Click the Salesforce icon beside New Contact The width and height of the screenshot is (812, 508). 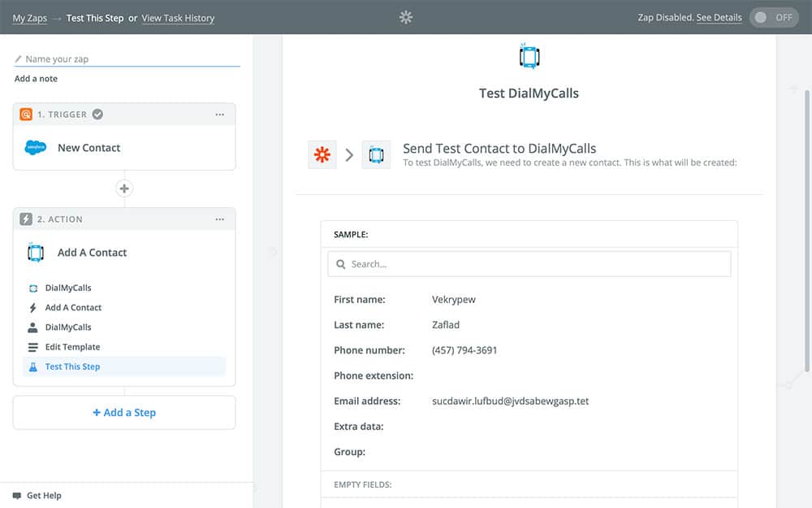click(x=36, y=148)
